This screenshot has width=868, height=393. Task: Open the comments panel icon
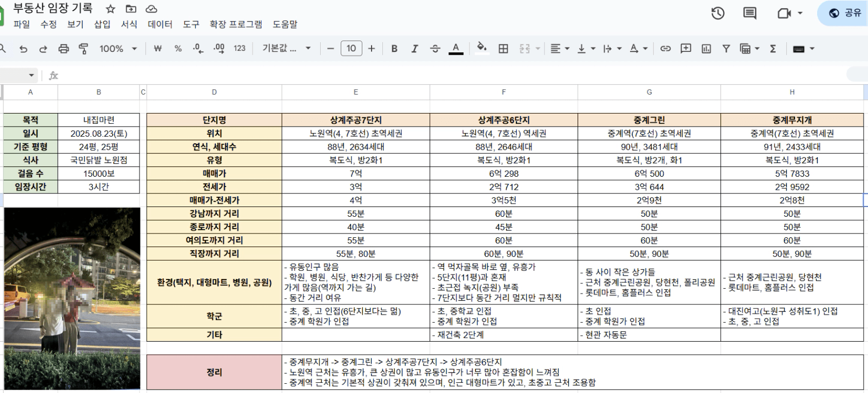tap(750, 14)
